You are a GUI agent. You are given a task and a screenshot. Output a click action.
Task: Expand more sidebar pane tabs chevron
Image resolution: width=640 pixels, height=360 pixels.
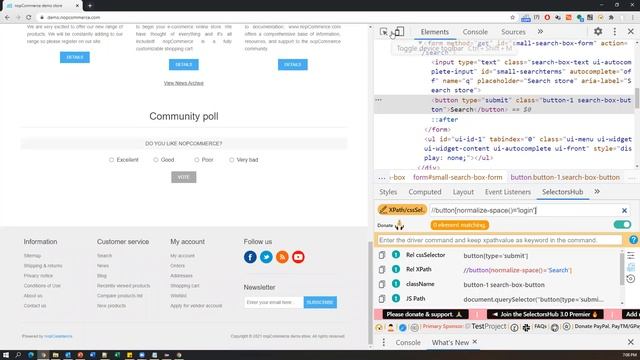pos(597,191)
